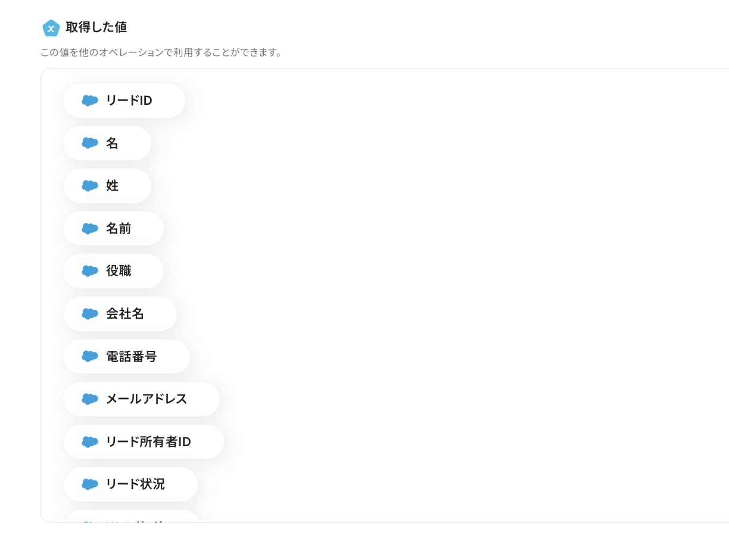Click the Salesforce cloud icon next to 役職
The width and height of the screenshot is (729, 560).
90,271
